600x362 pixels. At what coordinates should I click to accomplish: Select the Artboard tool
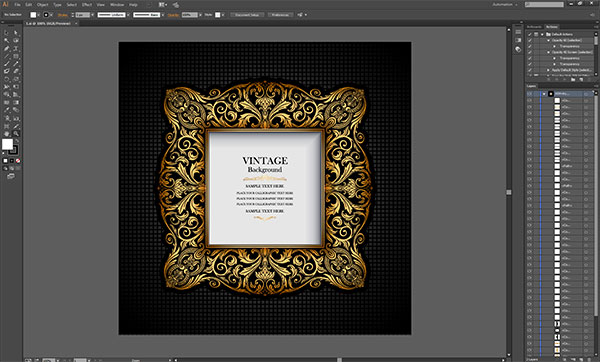tap(7, 126)
